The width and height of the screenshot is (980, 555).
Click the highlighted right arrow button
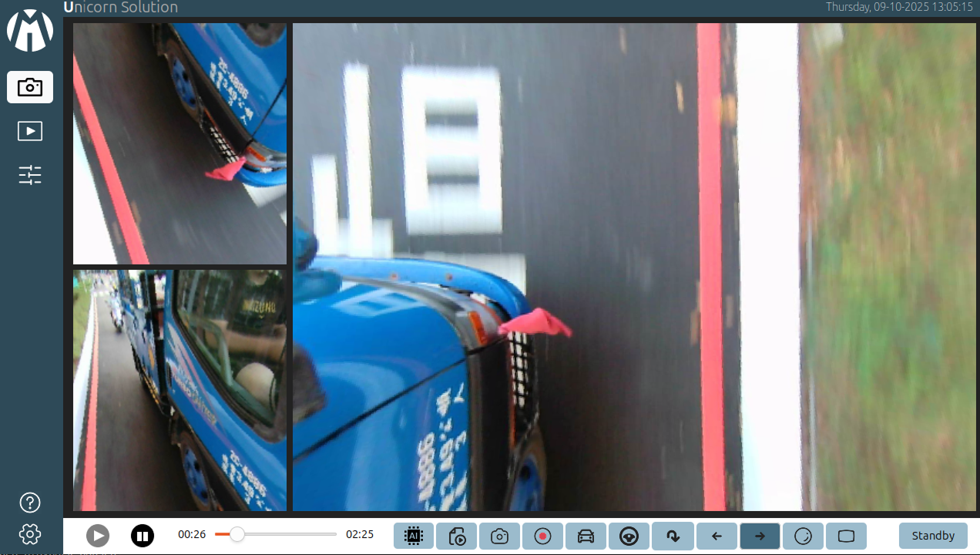(760, 536)
